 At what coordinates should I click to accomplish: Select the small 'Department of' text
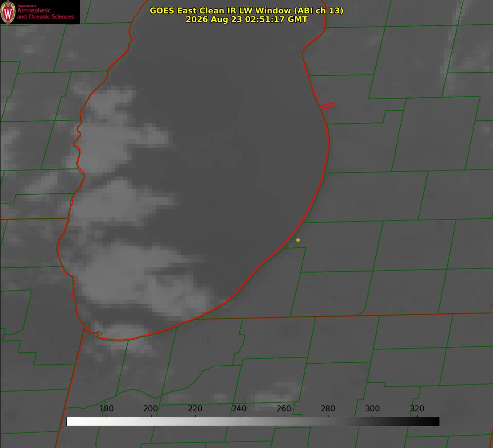pyautogui.click(x=27, y=6)
